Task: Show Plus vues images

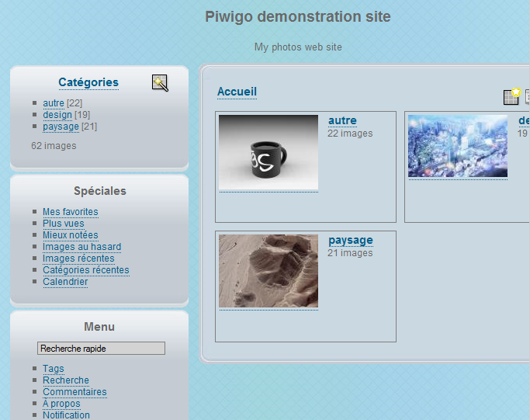Action: tap(64, 224)
